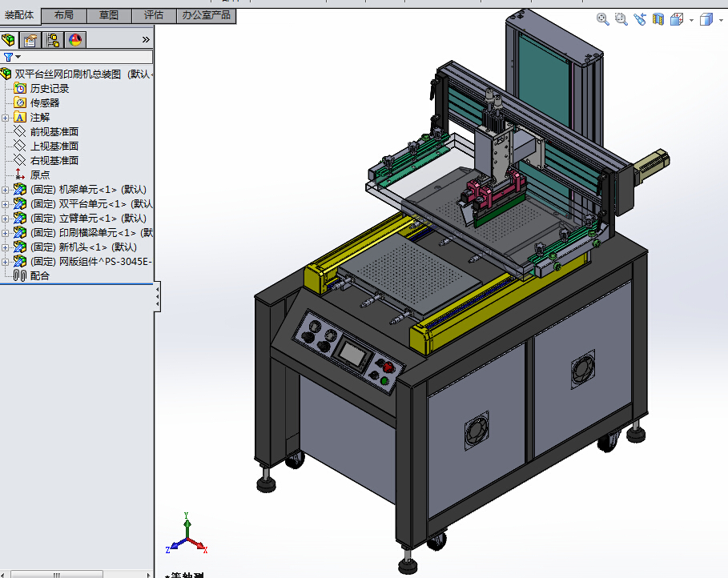Open the ConfigurationManager tab

[54, 40]
